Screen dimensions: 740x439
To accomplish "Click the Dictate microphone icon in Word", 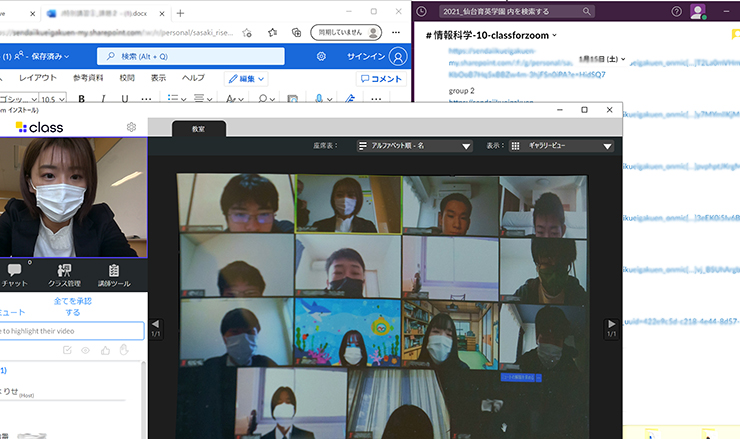I will point(319,98).
